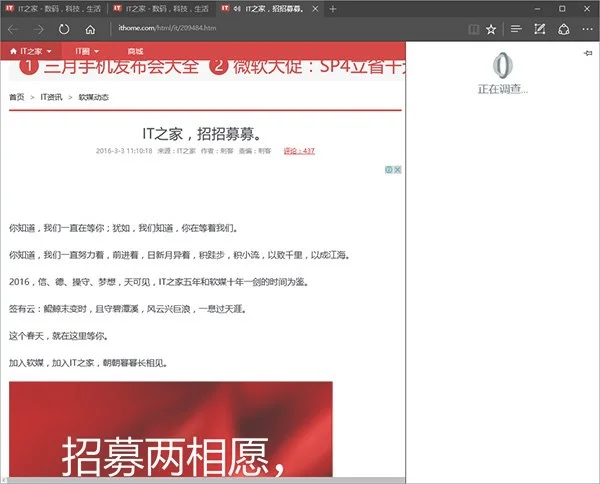Refresh the current page
Image resolution: width=600 pixels, height=484 pixels.
coord(64,29)
